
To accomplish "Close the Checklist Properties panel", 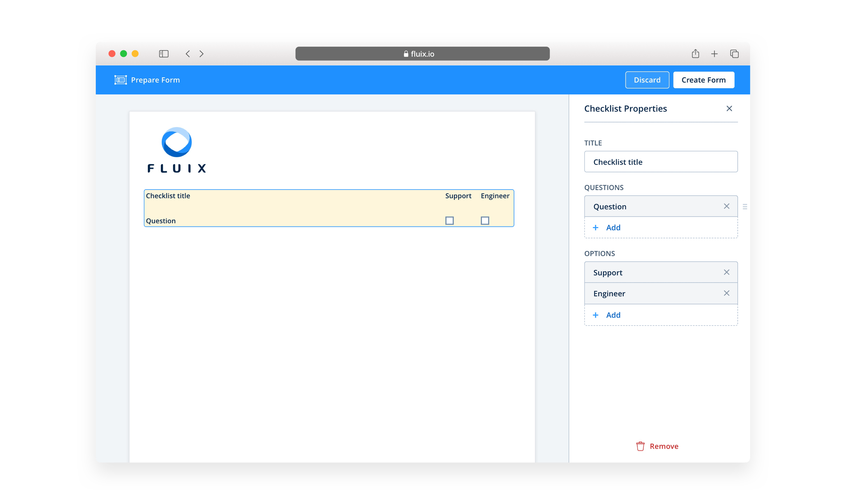I will (x=729, y=109).
